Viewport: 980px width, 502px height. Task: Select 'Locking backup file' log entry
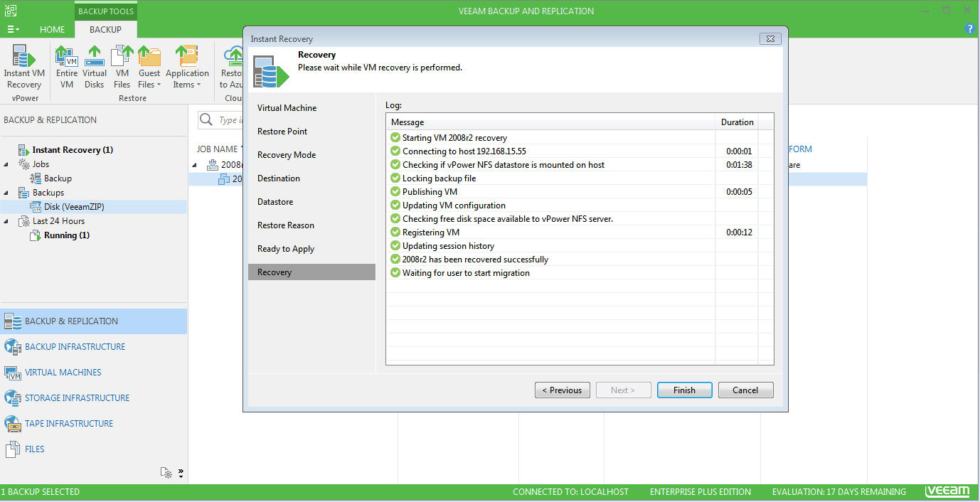pos(580,178)
